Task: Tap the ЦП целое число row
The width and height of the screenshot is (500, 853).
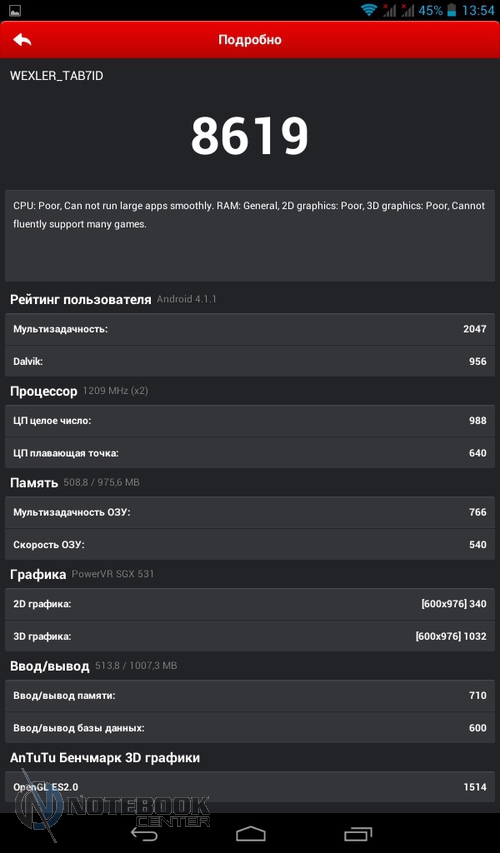Action: click(250, 421)
